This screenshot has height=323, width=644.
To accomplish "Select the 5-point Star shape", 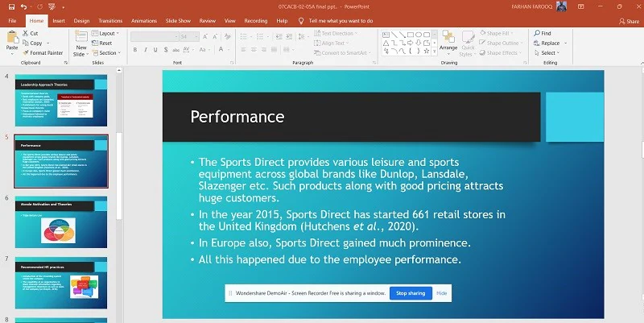I will 427,52.
